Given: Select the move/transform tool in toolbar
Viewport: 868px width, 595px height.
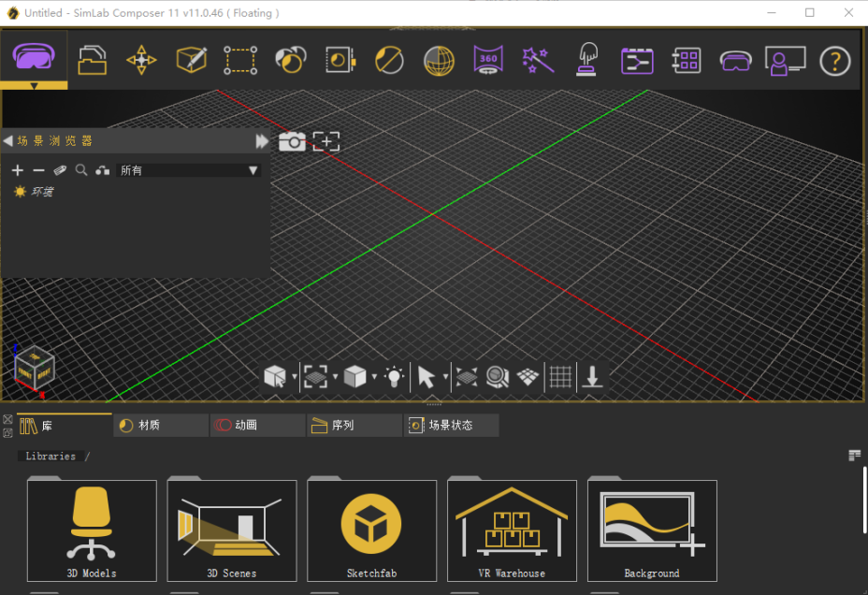Looking at the screenshot, I should (140, 60).
